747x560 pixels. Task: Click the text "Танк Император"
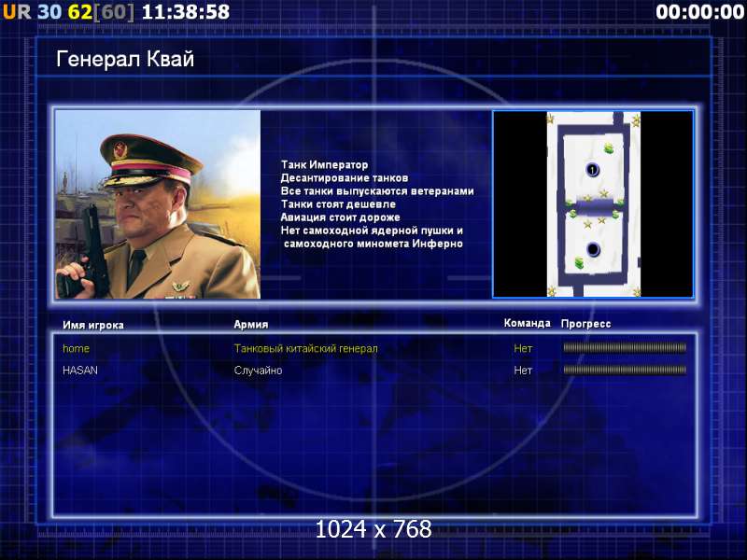coord(324,165)
